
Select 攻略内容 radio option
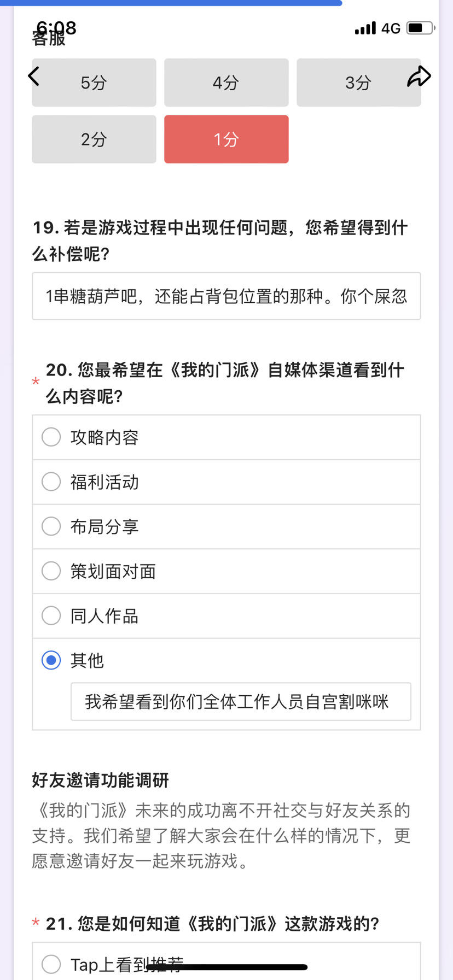click(226, 437)
